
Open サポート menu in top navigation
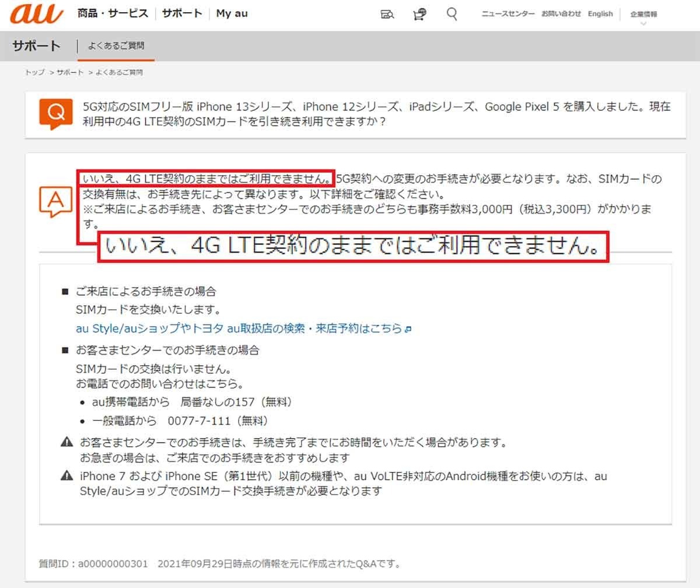(x=182, y=13)
